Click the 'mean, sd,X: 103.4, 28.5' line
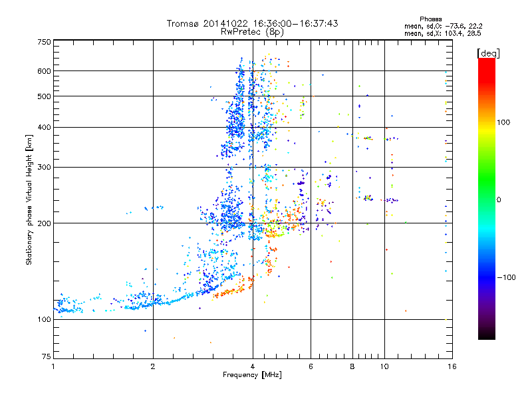 (442, 33)
